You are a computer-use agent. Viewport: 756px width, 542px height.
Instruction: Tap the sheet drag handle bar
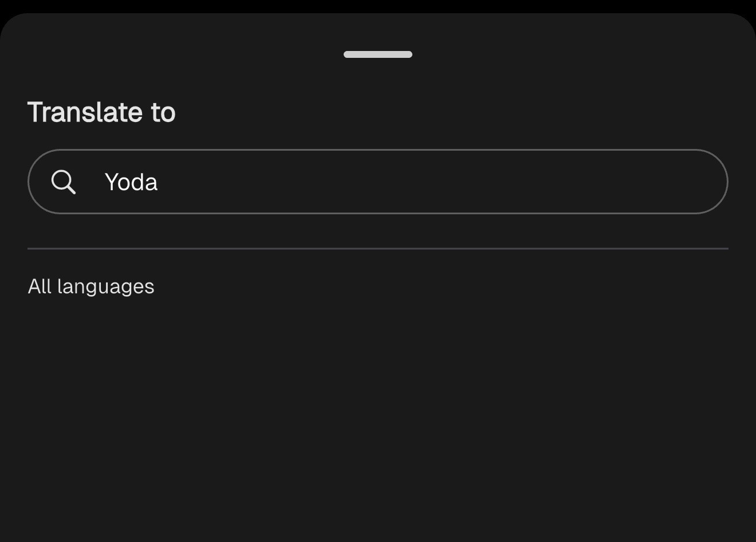coord(378,54)
